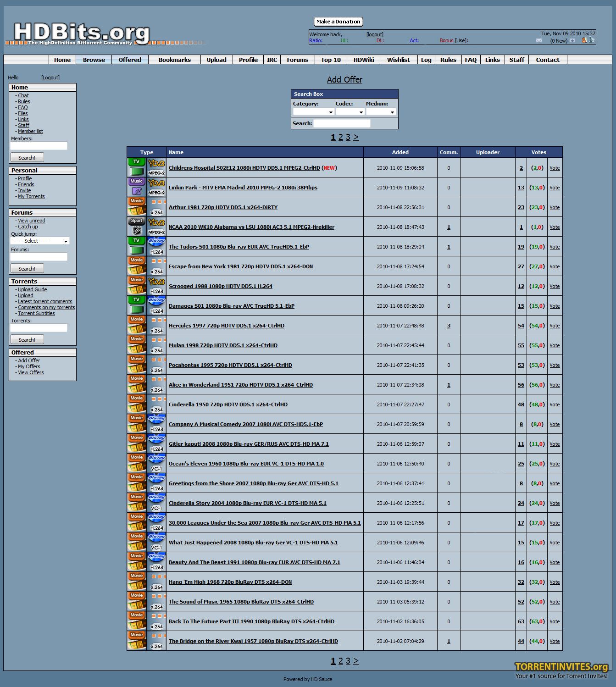The image size is (616, 687).
Task: Open Member list link in Home sidebar
Action: tap(30, 131)
